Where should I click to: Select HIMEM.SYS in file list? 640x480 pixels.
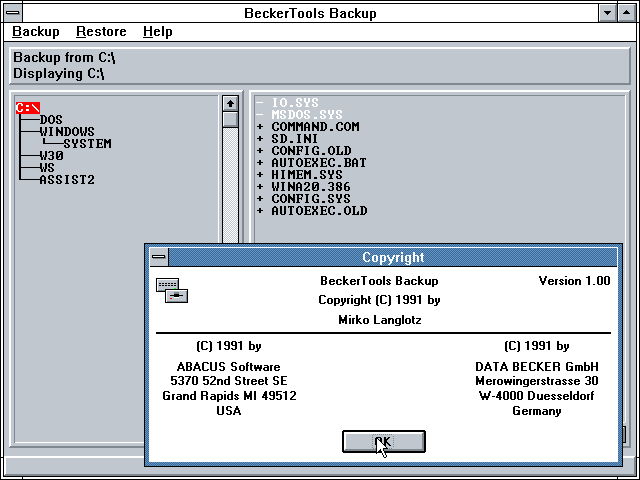(307, 174)
